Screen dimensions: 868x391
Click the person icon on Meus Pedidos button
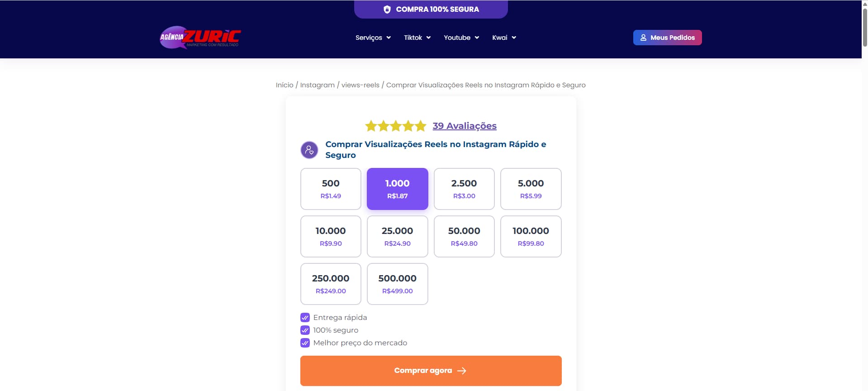click(x=643, y=38)
